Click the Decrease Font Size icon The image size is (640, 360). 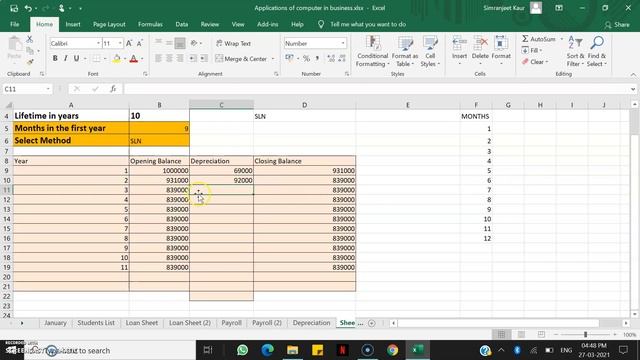(140, 43)
